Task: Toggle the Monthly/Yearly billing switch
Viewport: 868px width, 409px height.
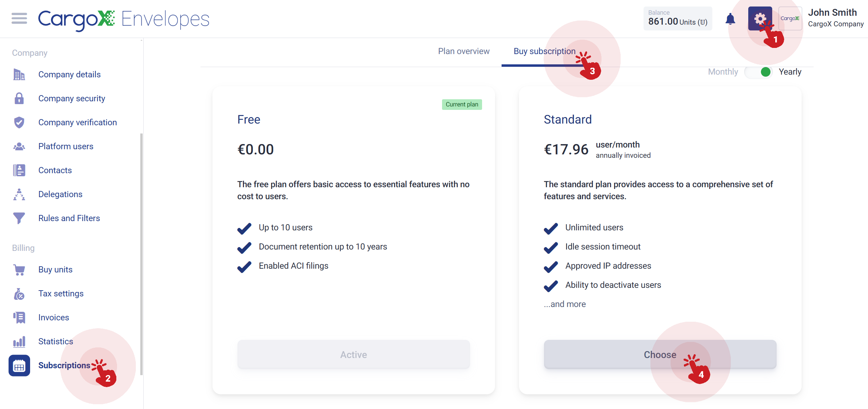Action: [x=758, y=72]
